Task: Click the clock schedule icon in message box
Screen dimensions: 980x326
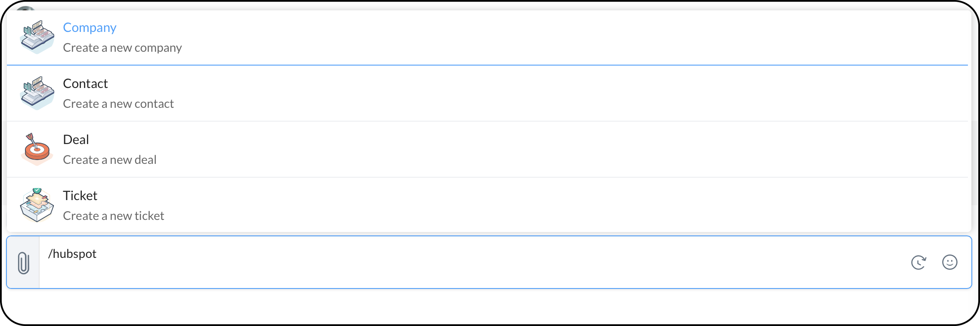Action: pos(918,262)
